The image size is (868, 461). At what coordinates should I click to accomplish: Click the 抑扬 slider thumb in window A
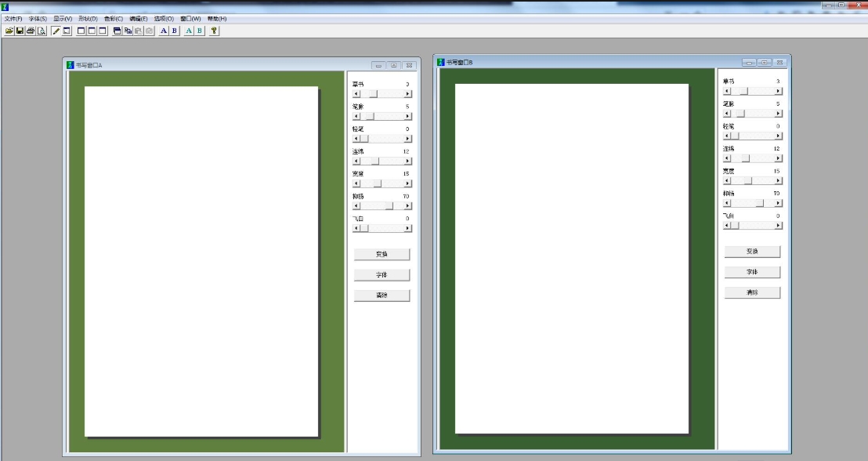[x=389, y=206]
